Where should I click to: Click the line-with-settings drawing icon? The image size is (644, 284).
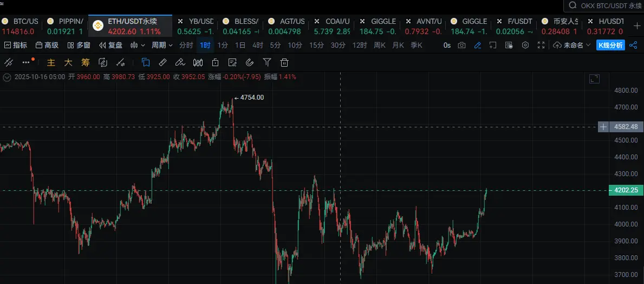tap(120, 62)
